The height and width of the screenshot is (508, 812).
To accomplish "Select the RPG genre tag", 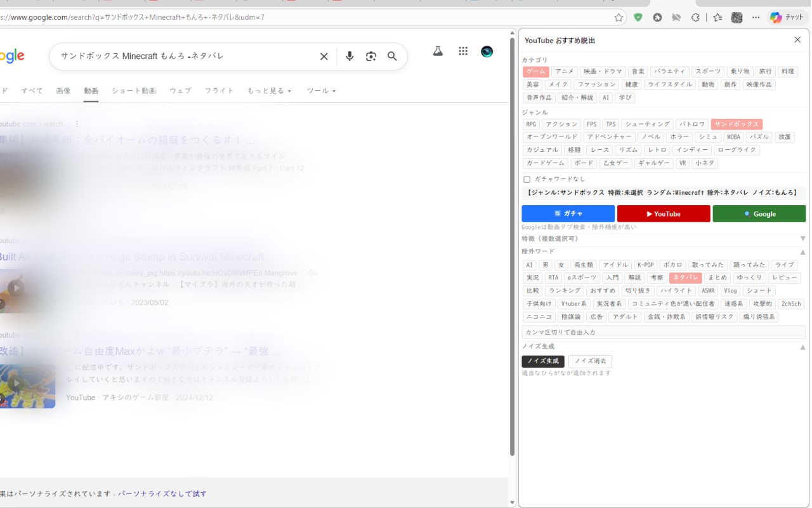I will tap(531, 124).
